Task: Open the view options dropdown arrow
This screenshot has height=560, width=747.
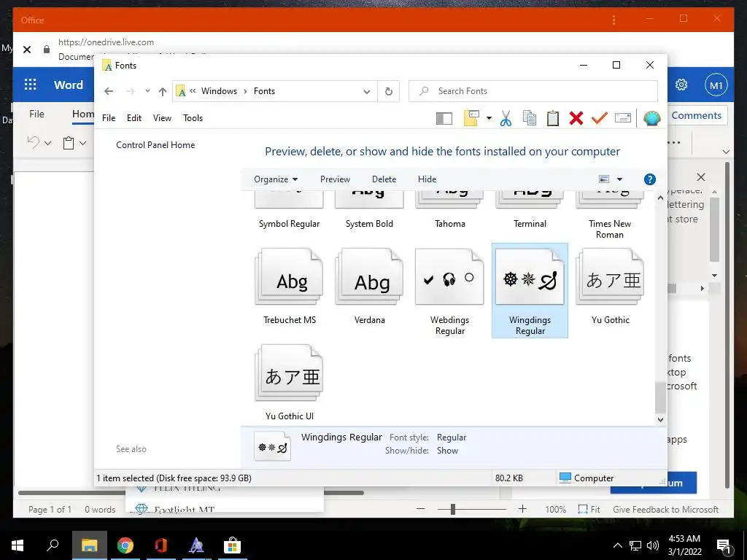Action: (x=620, y=179)
